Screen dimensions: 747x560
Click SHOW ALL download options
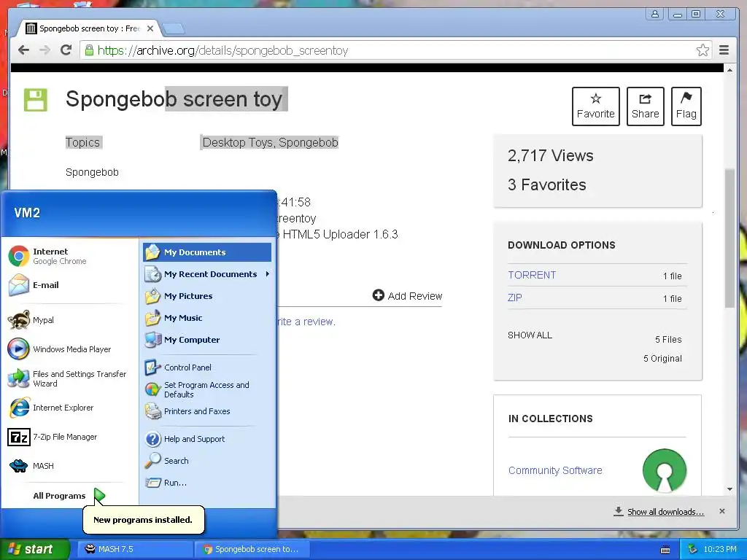530,335
